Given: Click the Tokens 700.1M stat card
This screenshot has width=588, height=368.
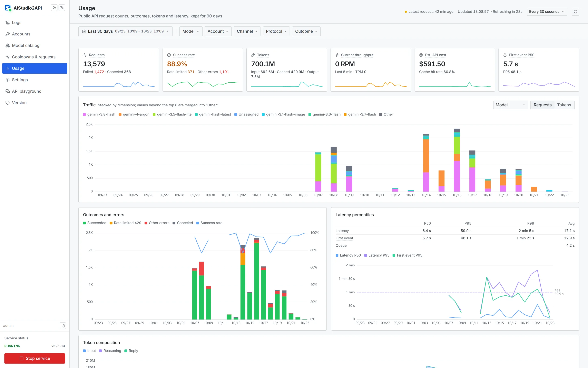Looking at the screenshot, I should (x=286, y=70).
